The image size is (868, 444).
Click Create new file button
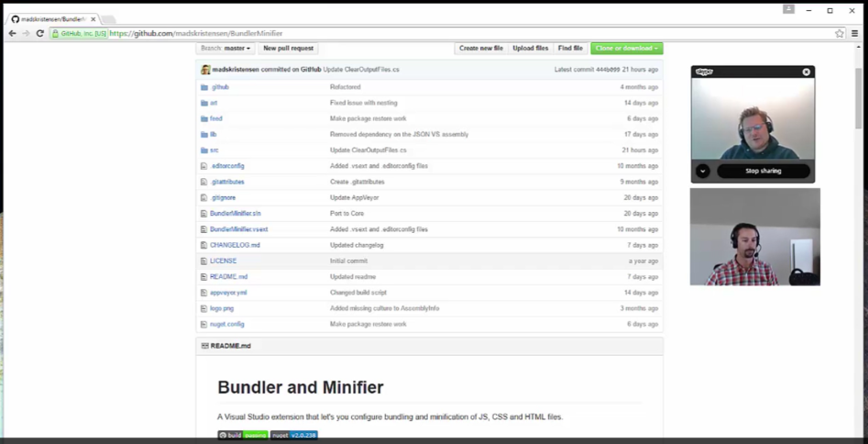[481, 49]
